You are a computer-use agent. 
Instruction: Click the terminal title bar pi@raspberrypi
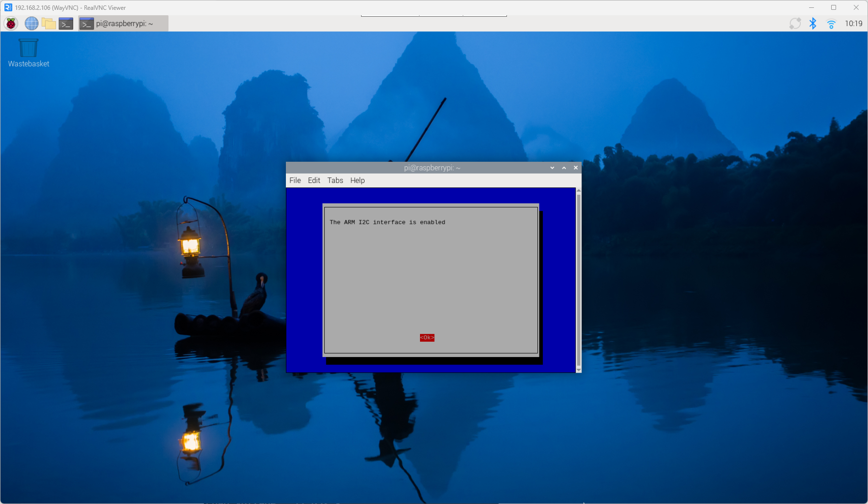point(432,168)
